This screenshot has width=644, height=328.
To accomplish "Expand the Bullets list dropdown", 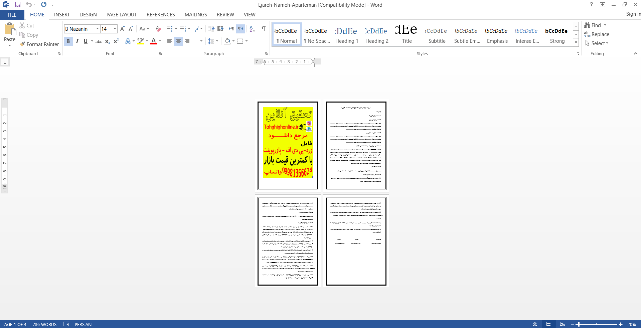I will (x=176, y=29).
